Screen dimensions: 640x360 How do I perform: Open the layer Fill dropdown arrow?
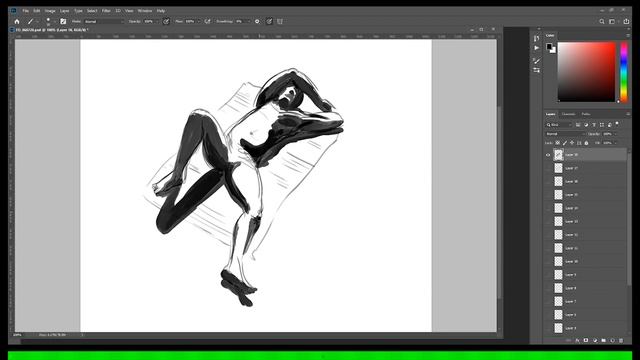(616, 143)
